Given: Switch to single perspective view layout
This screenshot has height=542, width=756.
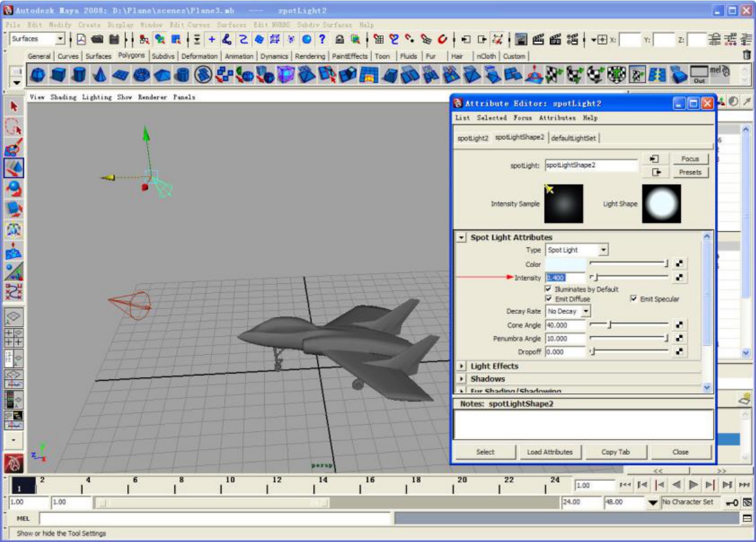Looking at the screenshot, I should [x=14, y=317].
